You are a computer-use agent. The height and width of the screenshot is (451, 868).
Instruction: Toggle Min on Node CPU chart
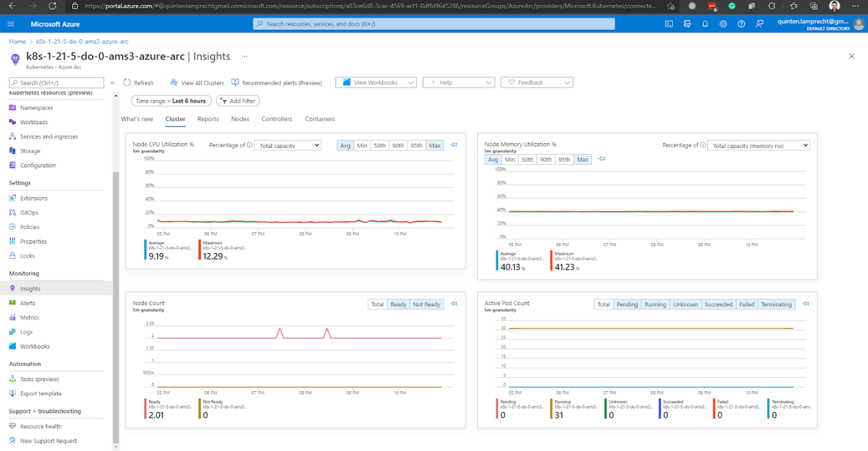pyautogui.click(x=362, y=145)
